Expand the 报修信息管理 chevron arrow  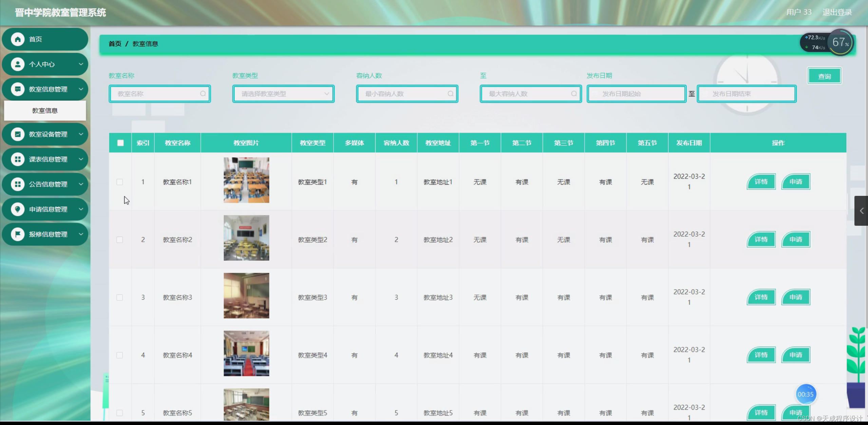coord(81,234)
